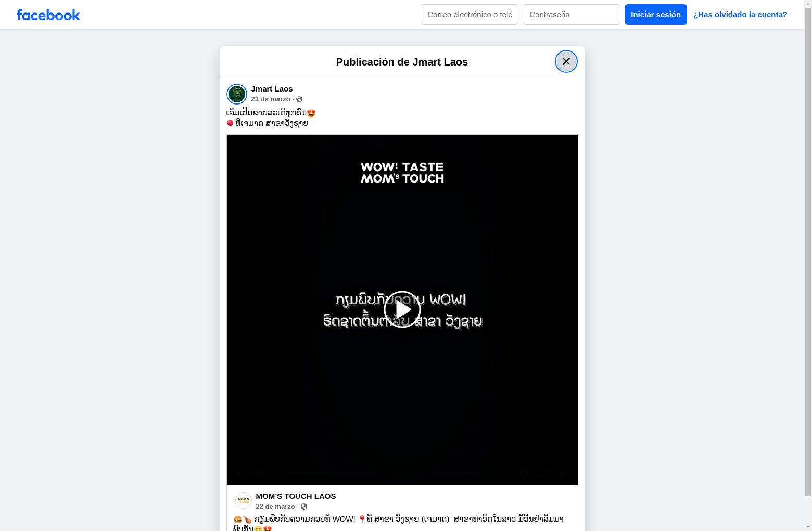Focus the 'Correo electrónico o teléfono' field

470,15
